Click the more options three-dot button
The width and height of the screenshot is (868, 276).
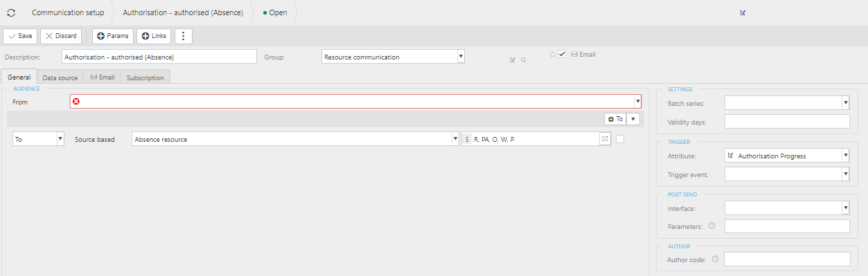pos(183,36)
